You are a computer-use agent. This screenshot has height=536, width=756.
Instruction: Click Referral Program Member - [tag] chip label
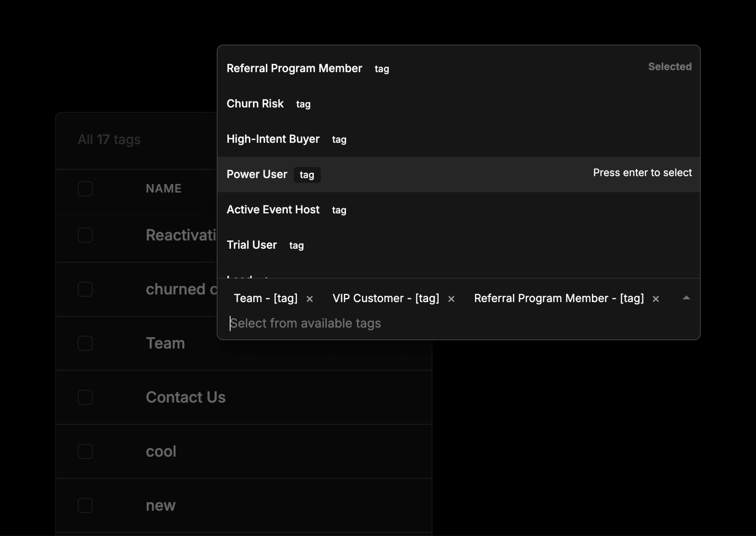click(x=559, y=298)
